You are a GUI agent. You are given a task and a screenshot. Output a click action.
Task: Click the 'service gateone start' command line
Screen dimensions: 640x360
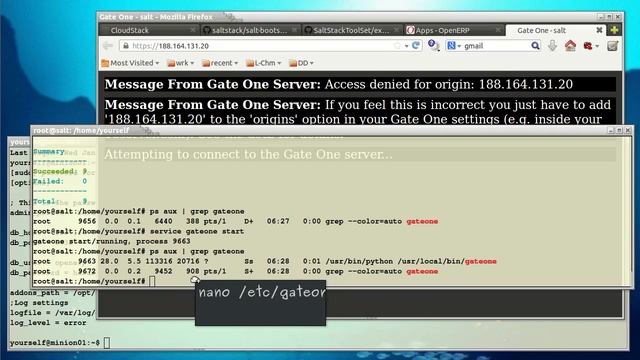point(138,231)
